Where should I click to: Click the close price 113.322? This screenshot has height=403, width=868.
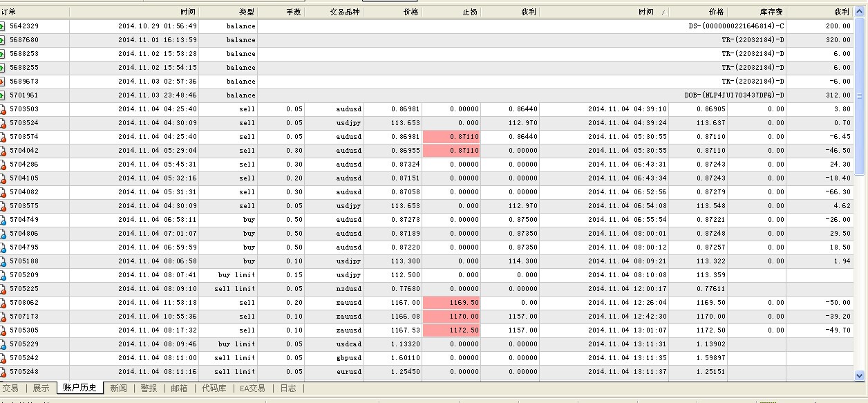click(x=711, y=261)
